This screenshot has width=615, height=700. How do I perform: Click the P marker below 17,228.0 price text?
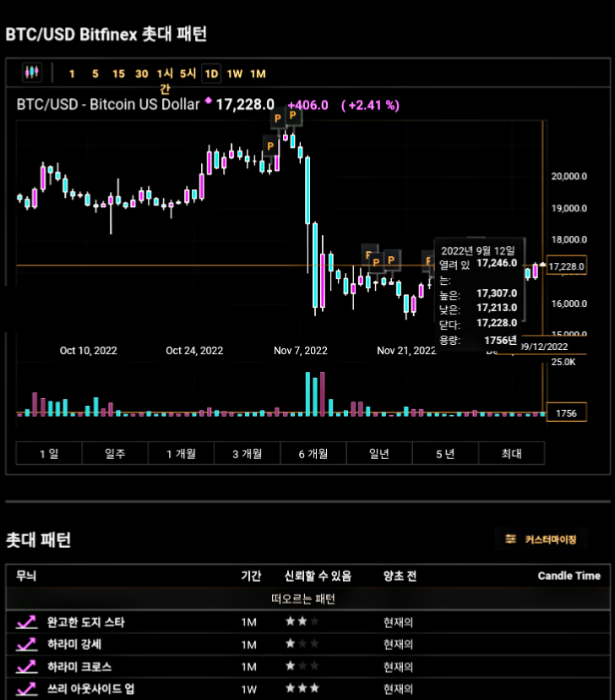278,118
